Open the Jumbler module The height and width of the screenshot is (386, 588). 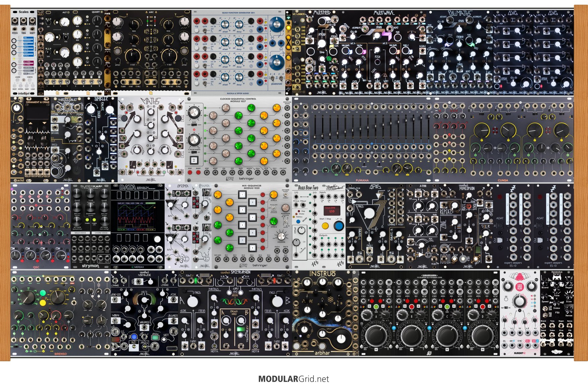pyautogui.click(x=101, y=139)
